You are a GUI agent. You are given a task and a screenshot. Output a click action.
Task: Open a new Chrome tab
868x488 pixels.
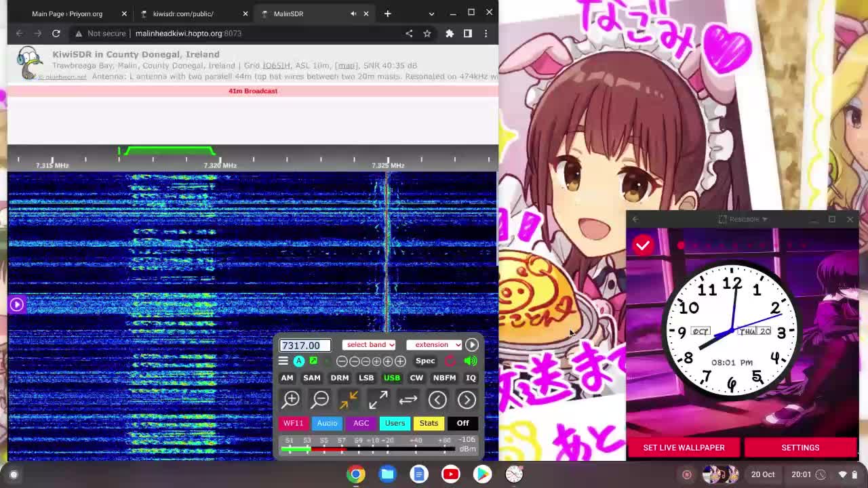387,14
